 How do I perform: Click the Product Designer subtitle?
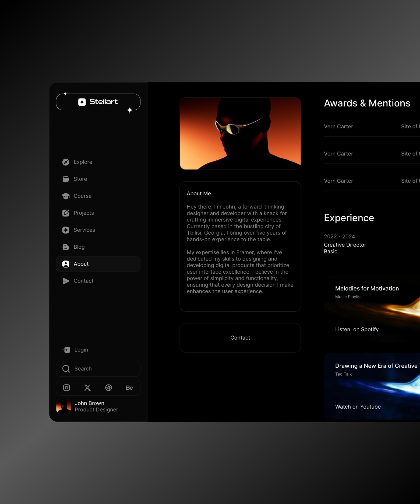[96, 410]
